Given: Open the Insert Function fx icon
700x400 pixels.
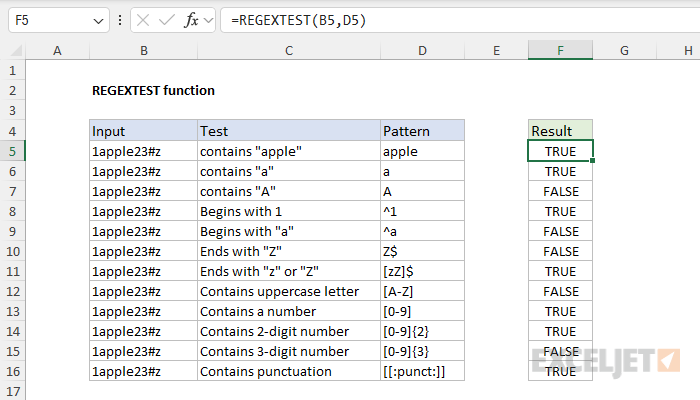Looking at the screenshot, I should pyautogui.click(x=191, y=20).
